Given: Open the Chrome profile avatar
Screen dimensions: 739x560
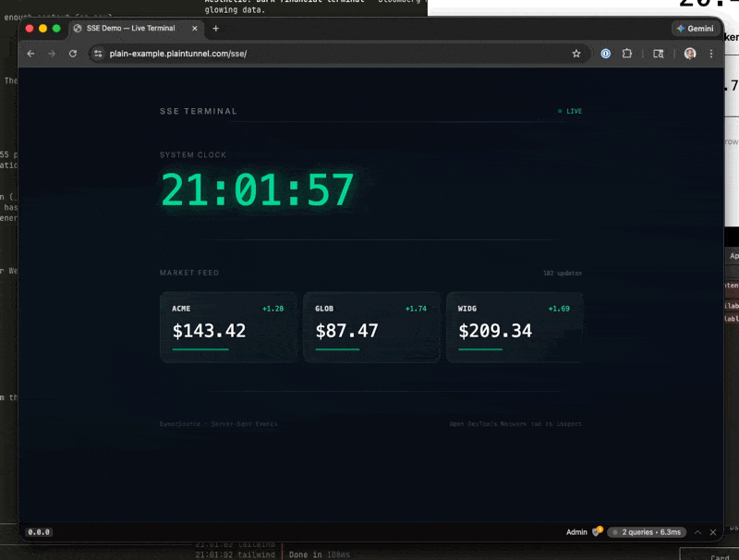Looking at the screenshot, I should click(690, 54).
